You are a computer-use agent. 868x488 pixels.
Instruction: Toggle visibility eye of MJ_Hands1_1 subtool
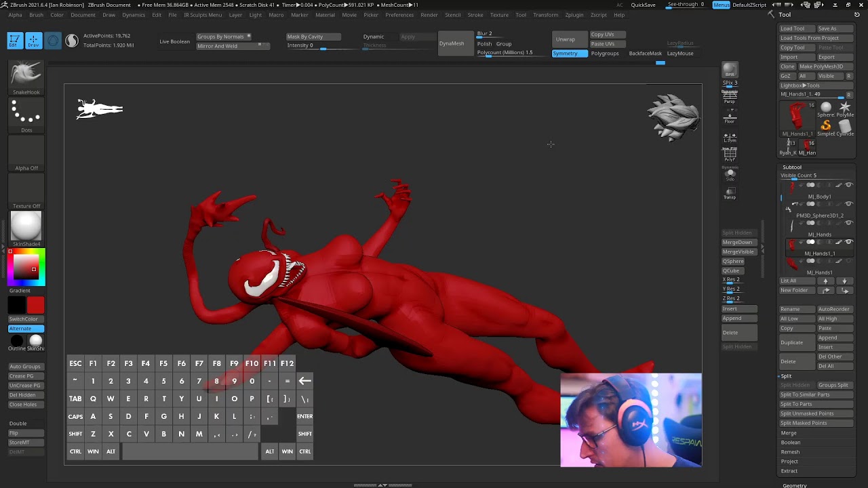848,242
